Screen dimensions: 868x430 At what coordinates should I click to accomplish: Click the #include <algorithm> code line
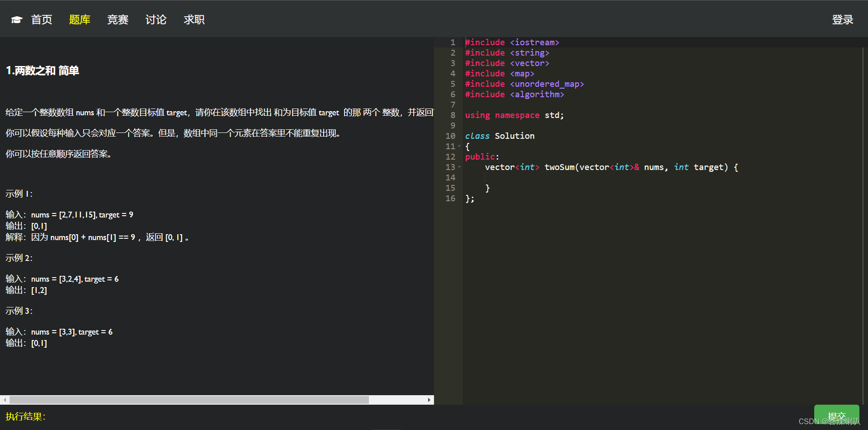pos(514,94)
